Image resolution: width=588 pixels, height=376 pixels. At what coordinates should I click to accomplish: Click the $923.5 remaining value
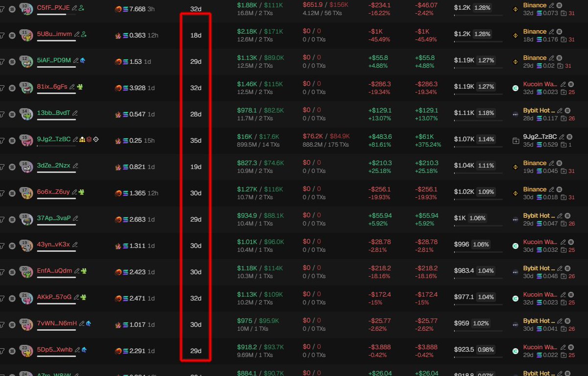click(x=465, y=350)
